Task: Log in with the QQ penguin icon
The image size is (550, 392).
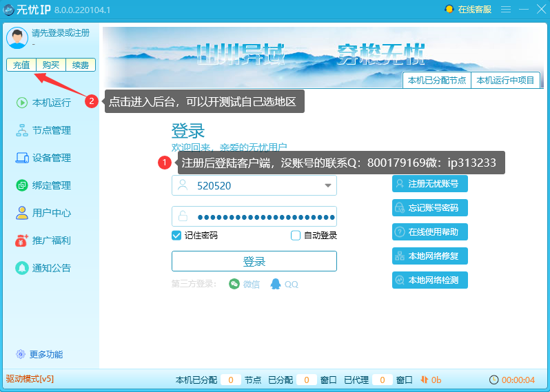Action: 276,284
